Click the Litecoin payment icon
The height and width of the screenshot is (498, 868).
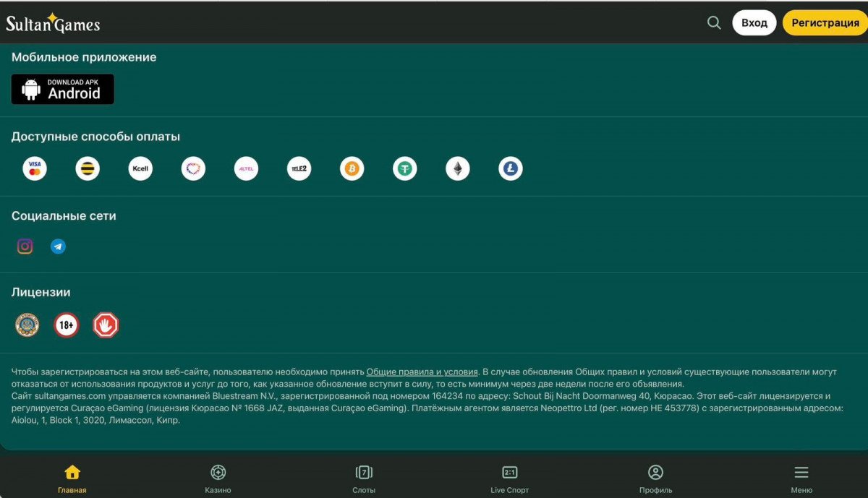(x=510, y=169)
